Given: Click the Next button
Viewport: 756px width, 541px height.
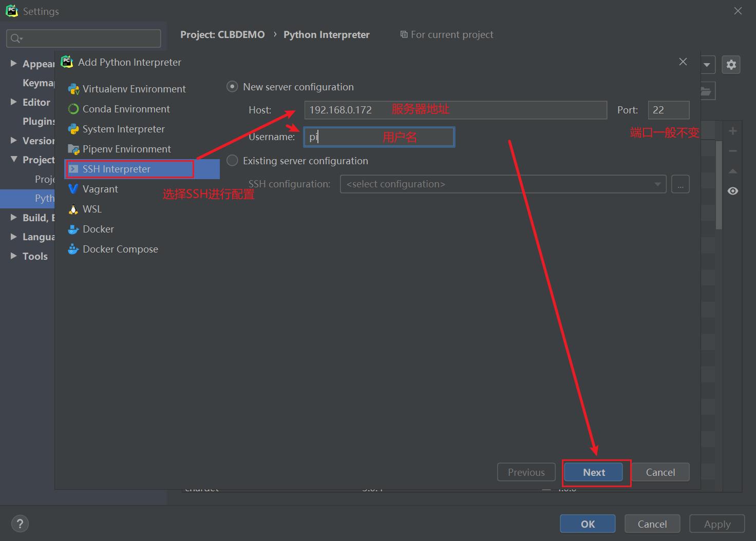Looking at the screenshot, I should pyautogui.click(x=594, y=472).
